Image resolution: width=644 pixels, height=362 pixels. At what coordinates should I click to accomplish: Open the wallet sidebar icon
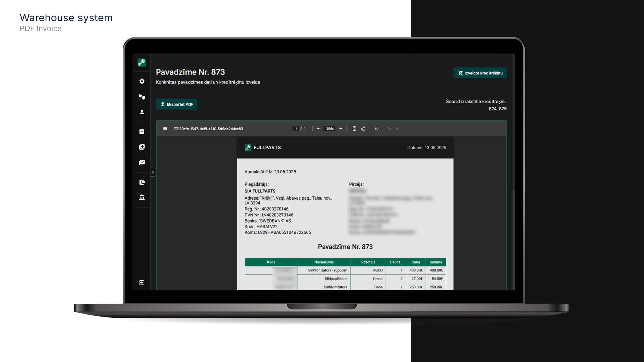142,182
